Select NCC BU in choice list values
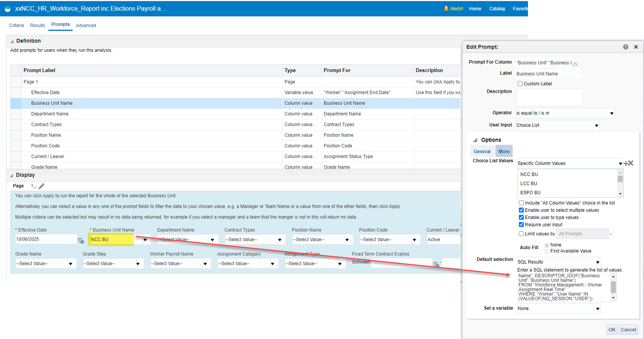This screenshot has height=339, width=644. coord(529,174)
